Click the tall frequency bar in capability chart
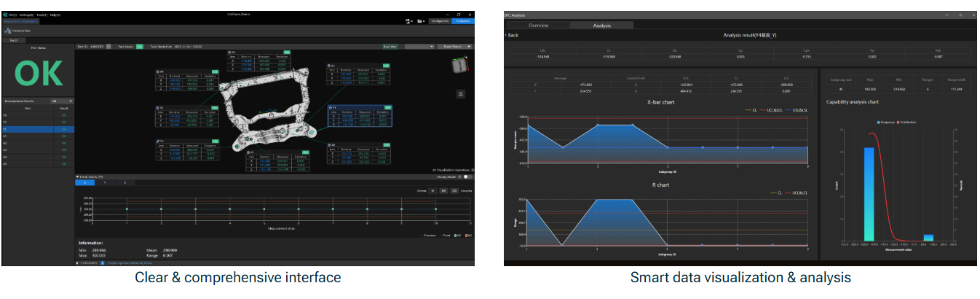Image resolution: width=980 pixels, height=299 pixels. tap(868, 194)
